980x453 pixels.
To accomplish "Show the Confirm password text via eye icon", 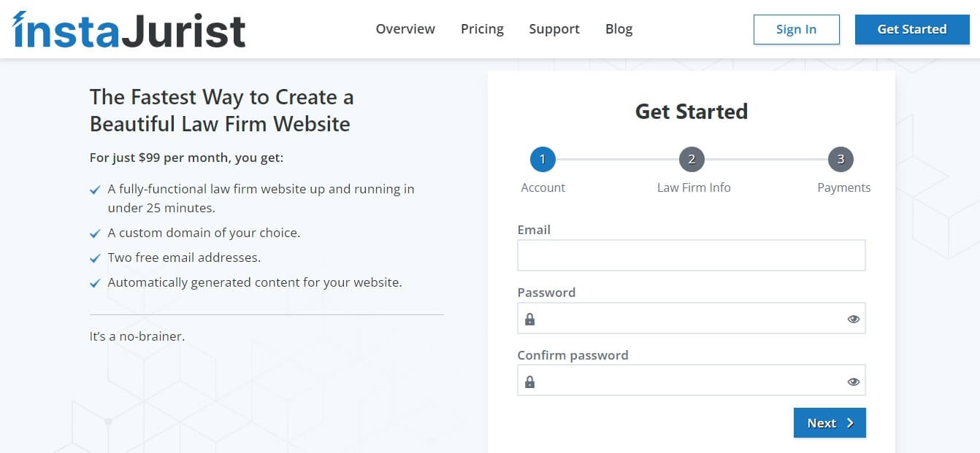I will click(x=853, y=382).
